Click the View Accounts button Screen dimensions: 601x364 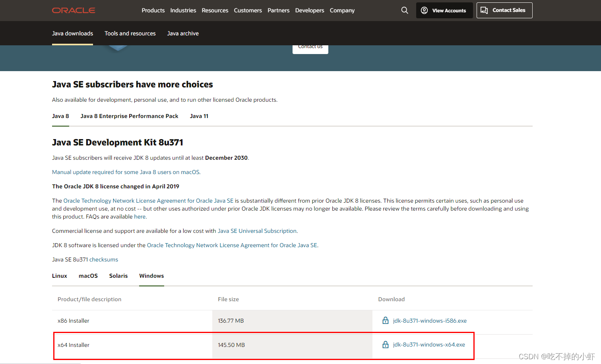(444, 10)
